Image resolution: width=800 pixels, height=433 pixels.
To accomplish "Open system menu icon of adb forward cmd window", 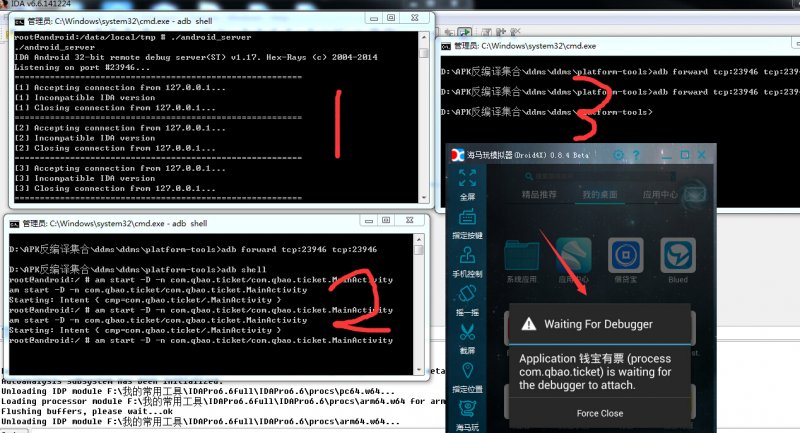I will click(x=446, y=46).
